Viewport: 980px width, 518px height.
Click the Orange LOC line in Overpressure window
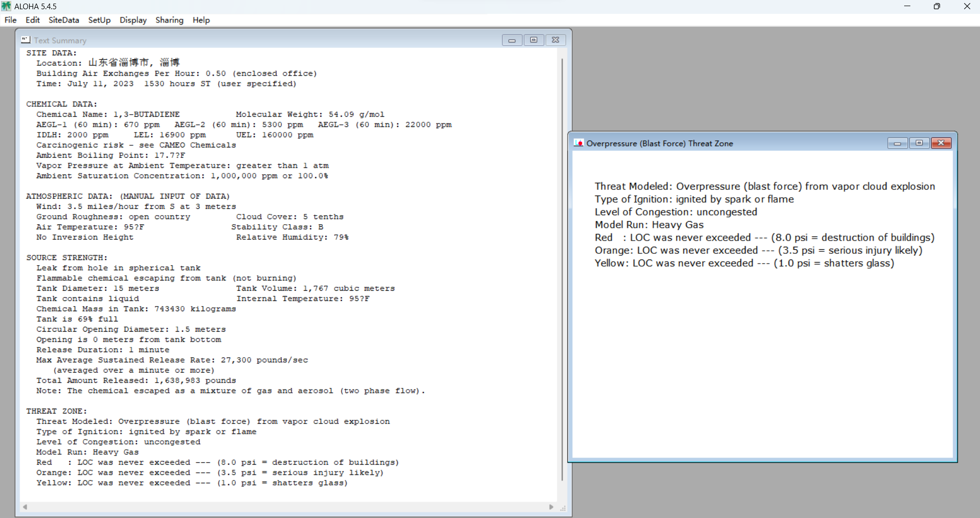point(758,250)
